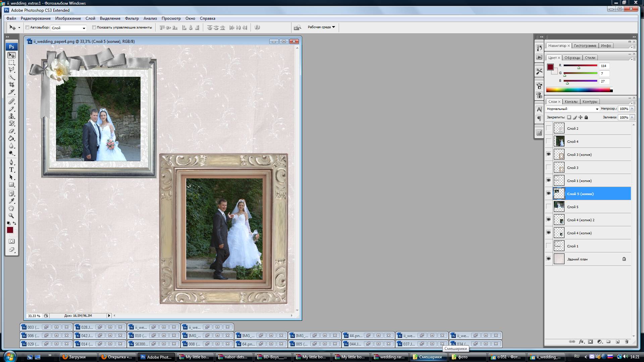Enable Показать управляющие элементы checkbox

click(x=94, y=27)
